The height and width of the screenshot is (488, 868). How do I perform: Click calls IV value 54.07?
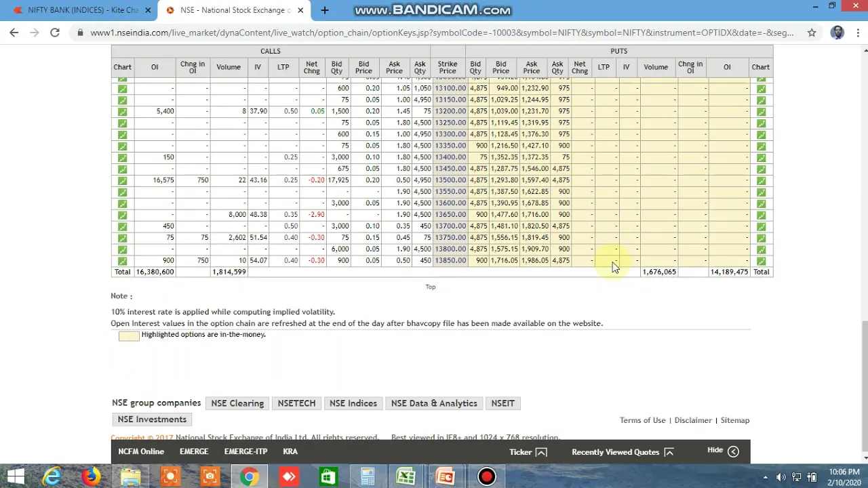[258, 261]
